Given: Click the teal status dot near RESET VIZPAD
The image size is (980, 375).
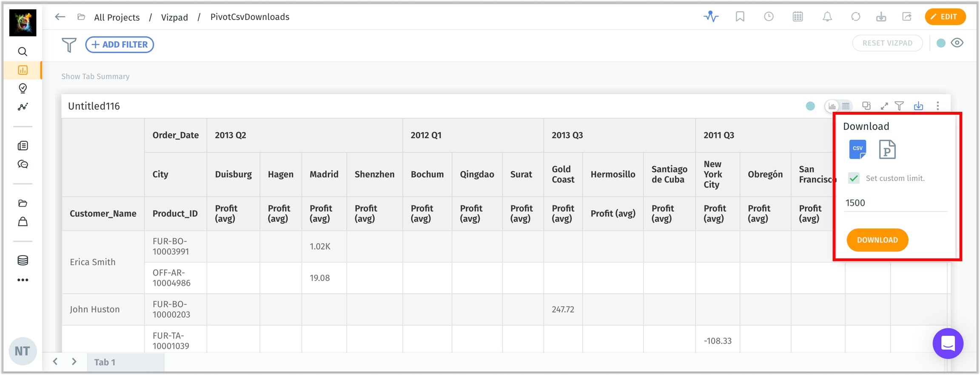Looking at the screenshot, I should click(x=941, y=43).
